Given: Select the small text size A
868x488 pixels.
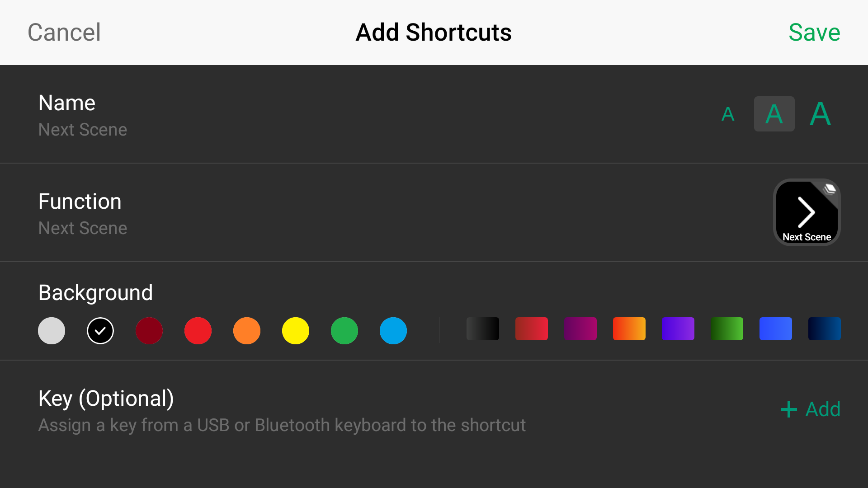Looking at the screenshot, I should pos(728,114).
